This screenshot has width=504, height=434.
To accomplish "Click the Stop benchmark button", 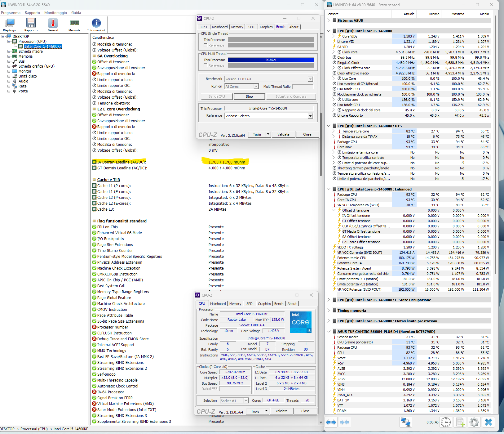I will coord(249,96).
